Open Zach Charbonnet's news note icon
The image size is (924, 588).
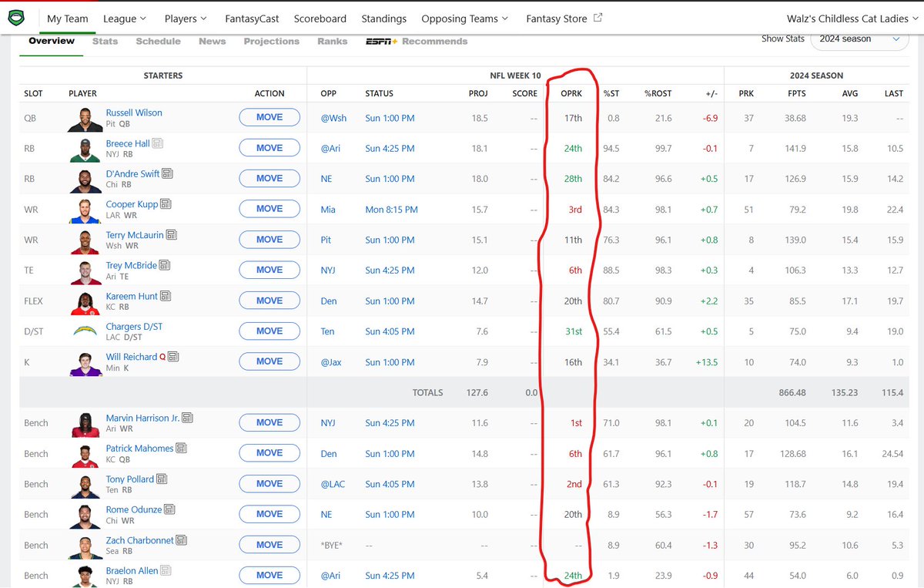click(x=182, y=540)
